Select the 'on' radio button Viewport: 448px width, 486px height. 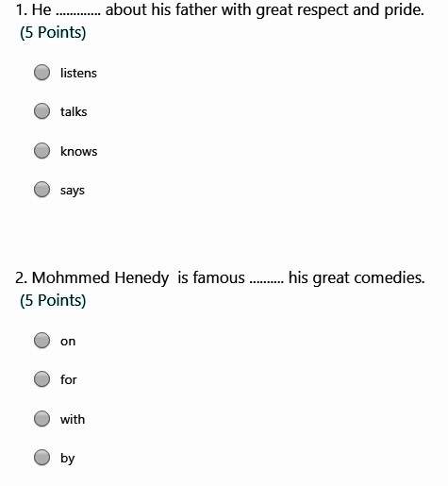[x=41, y=341]
